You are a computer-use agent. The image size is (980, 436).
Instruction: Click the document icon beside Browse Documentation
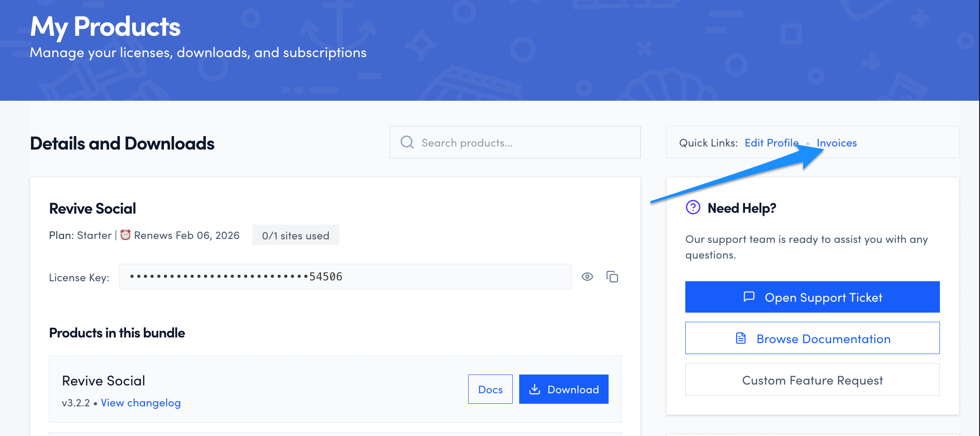coord(741,338)
